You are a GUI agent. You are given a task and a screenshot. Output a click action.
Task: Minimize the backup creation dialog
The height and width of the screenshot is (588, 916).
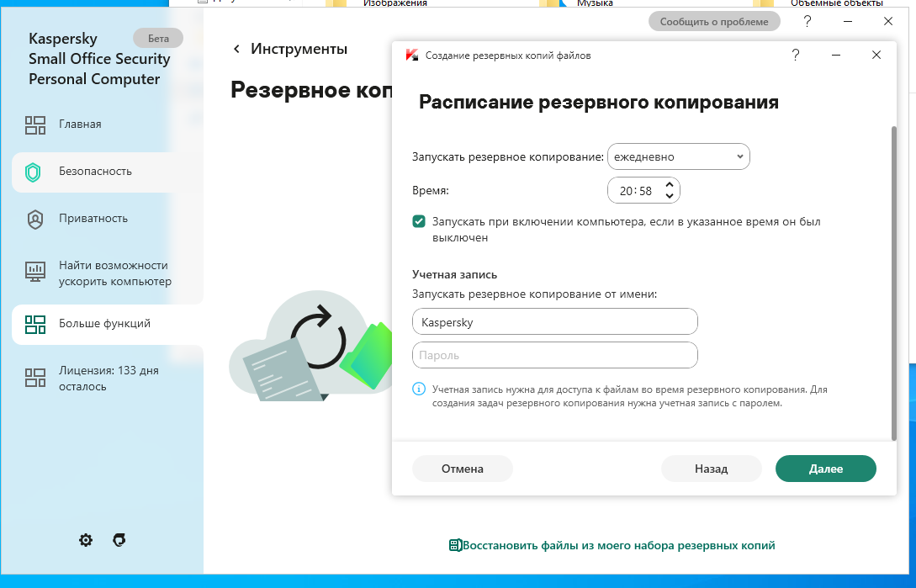coord(836,55)
